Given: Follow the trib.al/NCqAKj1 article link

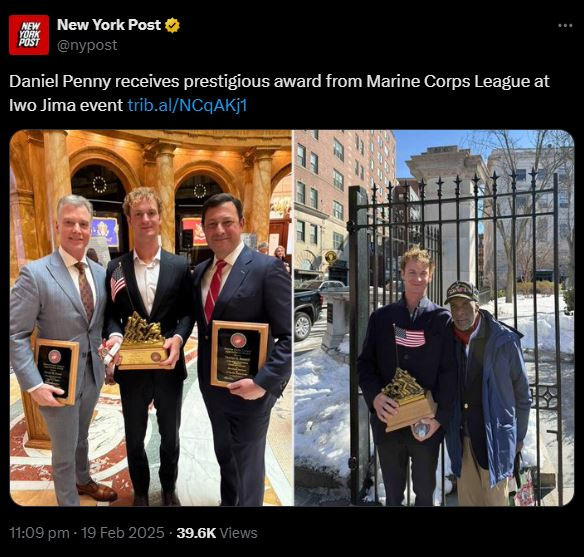Looking at the screenshot, I should tap(187, 105).
